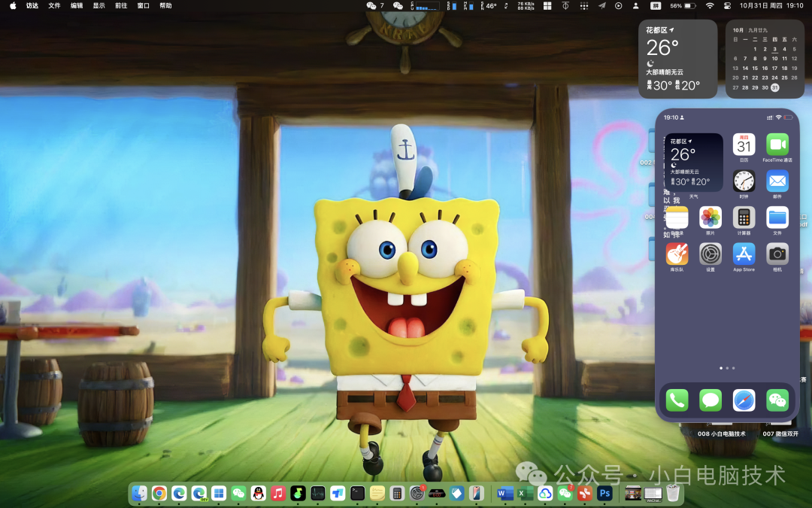Open Calculator from the Dock

pyautogui.click(x=397, y=493)
